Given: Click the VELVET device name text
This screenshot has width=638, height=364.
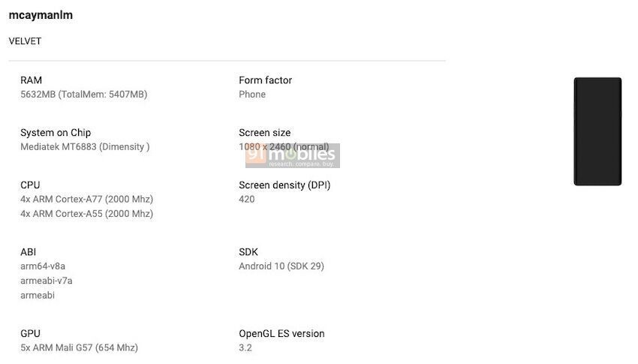Looking at the screenshot, I should (25, 41).
